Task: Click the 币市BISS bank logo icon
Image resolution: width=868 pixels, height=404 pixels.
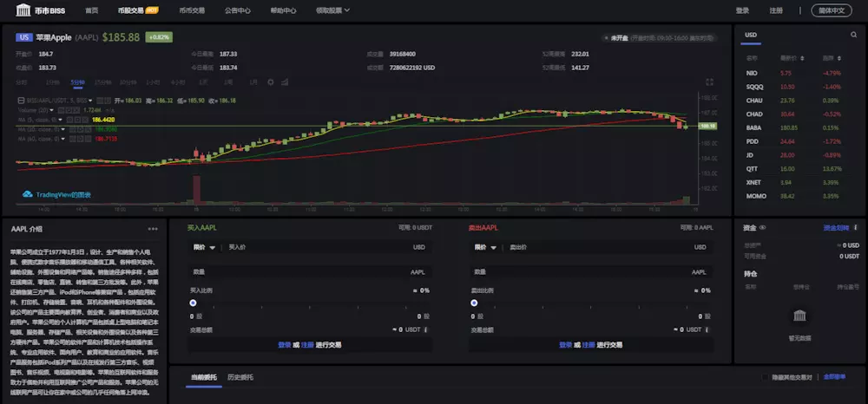Action: (x=23, y=10)
